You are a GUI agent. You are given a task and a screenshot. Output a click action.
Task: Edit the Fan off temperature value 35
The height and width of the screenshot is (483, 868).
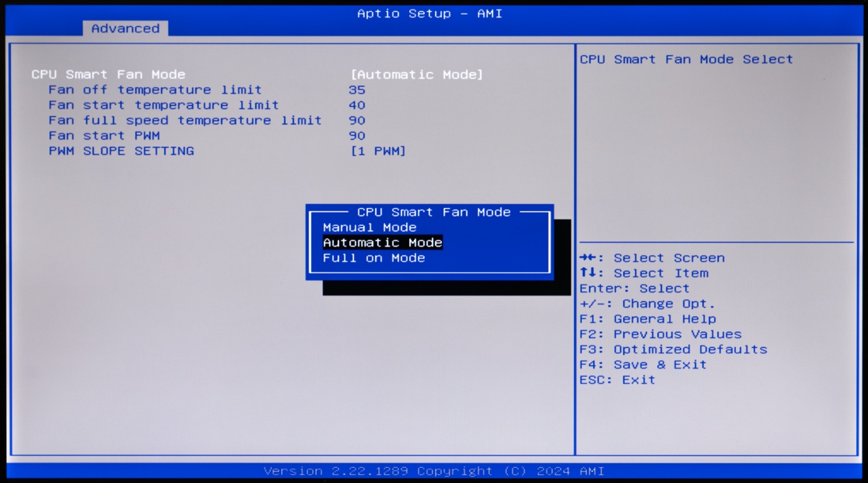356,90
